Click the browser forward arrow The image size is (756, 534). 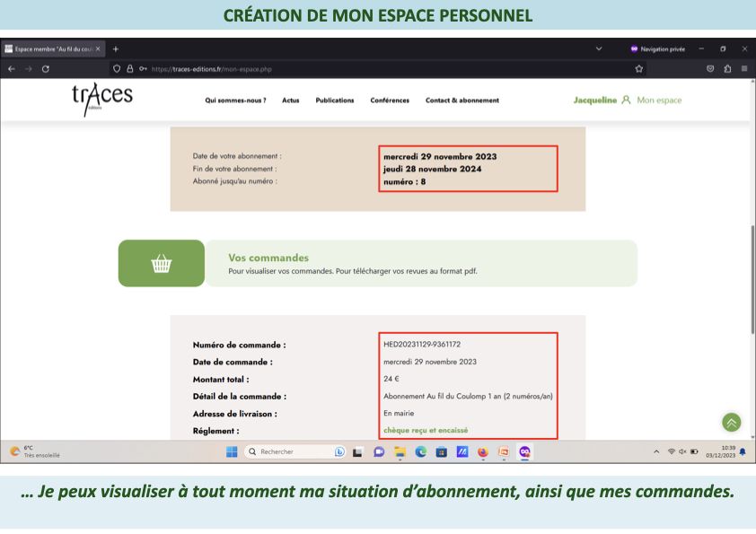click(x=29, y=69)
